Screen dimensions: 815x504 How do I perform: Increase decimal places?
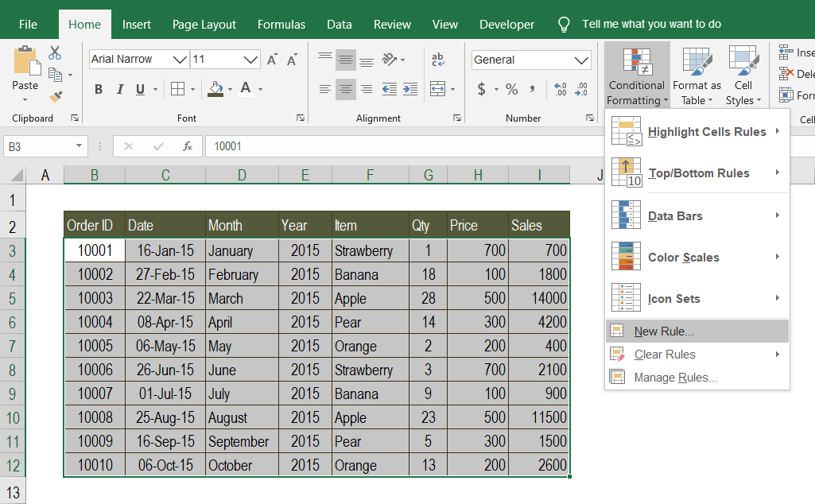pos(561,89)
